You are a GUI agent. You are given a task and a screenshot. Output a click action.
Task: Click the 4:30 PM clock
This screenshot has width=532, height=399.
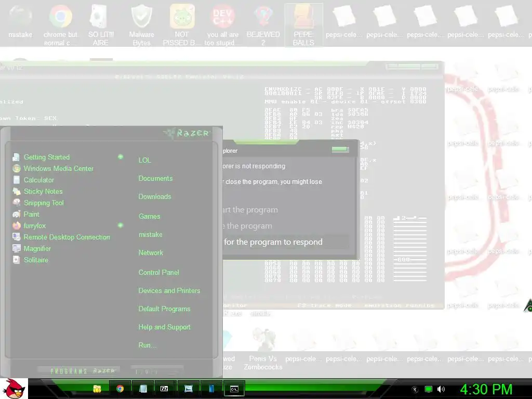486,390
